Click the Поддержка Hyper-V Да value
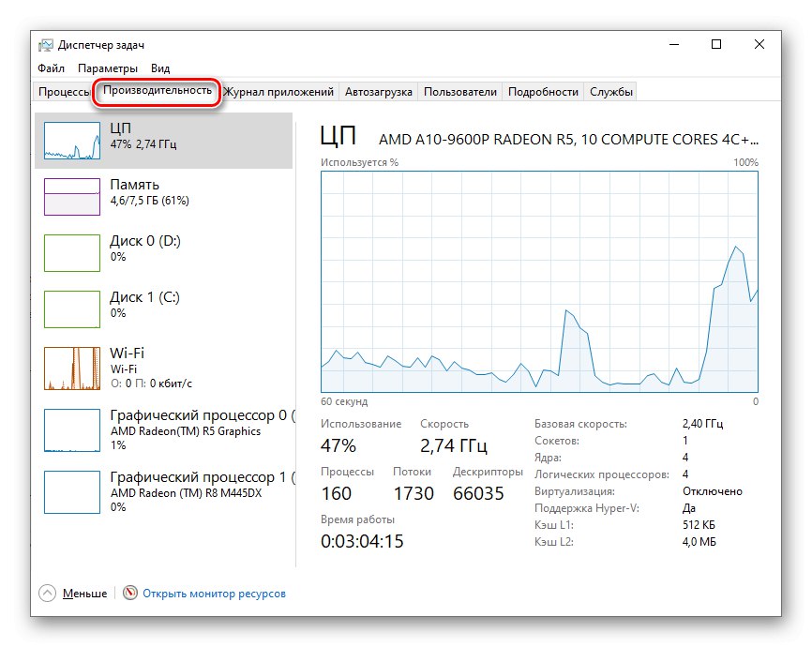This screenshot has height=647, width=812. [689, 508]
